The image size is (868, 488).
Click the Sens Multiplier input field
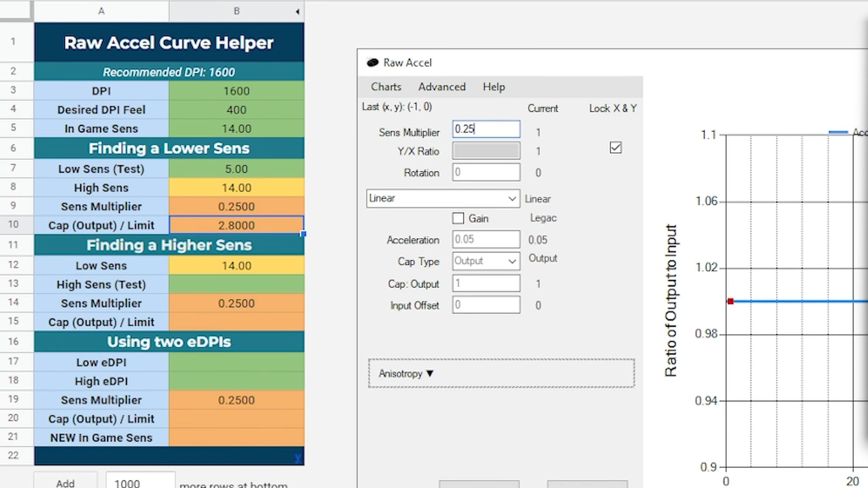[486, 129]
